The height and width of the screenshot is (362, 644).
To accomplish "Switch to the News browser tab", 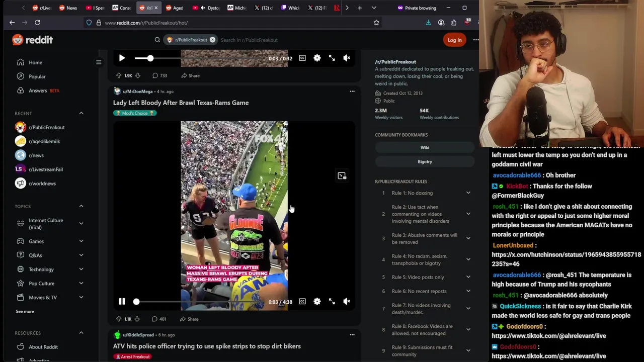I will (x=68, y=8).
